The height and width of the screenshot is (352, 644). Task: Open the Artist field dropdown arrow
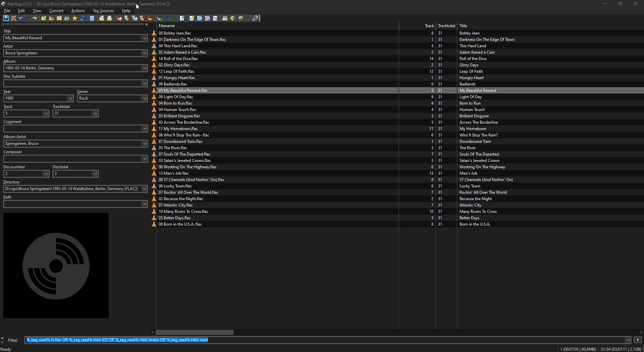click(x=145, y=53)
